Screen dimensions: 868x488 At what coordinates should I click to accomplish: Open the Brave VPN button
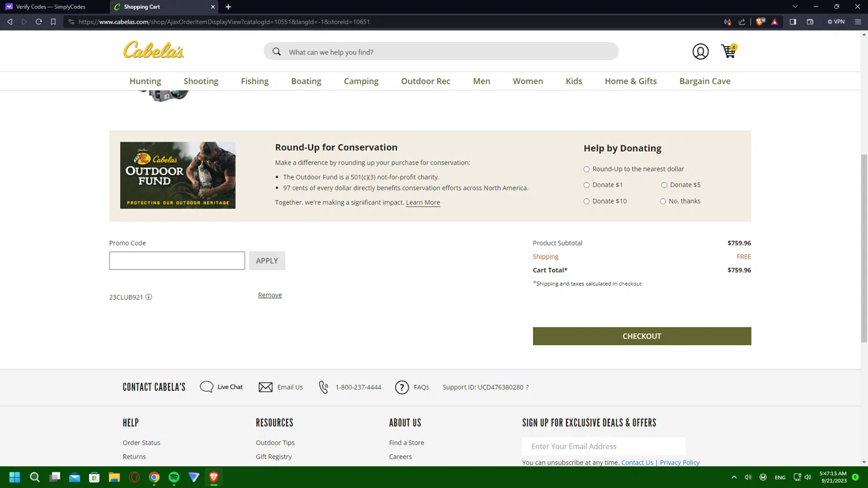(836, 22)
